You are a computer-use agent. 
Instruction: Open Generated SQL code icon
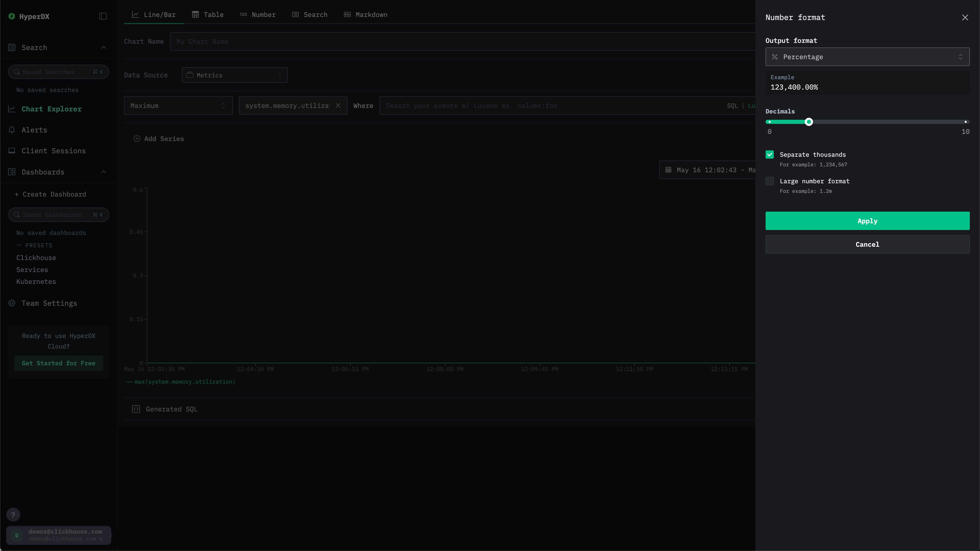point(136,409)
